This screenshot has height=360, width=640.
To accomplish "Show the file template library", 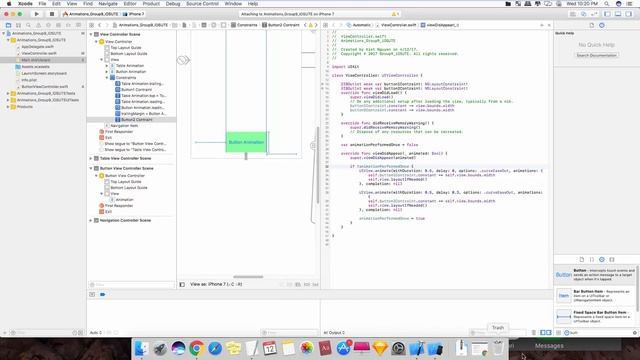I will click(582, 259).
